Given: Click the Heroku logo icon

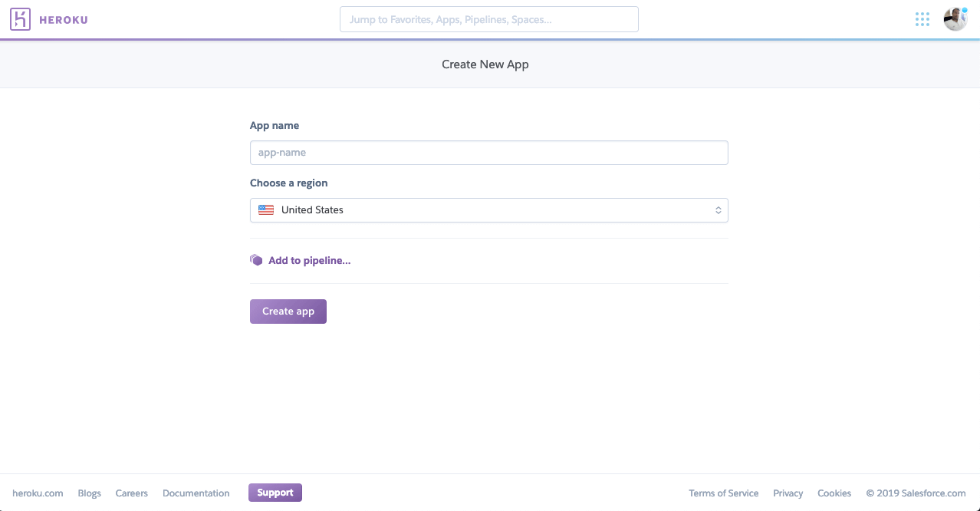Looking at the screenshot, I should [20, 19].
